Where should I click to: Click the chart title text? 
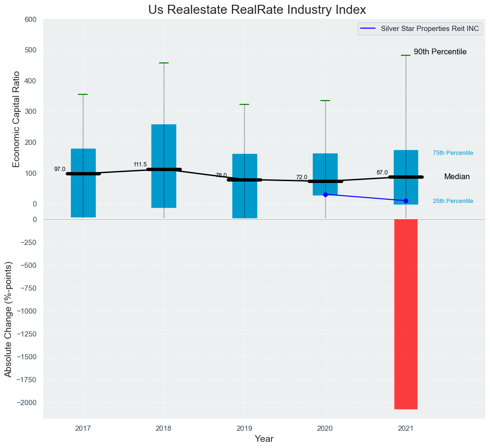pos(257,10)
